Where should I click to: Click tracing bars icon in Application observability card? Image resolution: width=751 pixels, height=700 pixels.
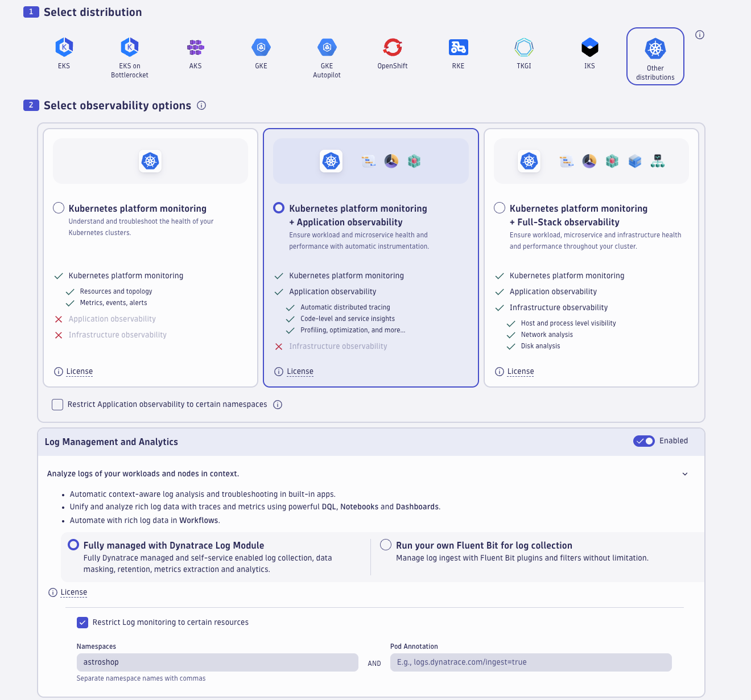click(x=369, y=162)
